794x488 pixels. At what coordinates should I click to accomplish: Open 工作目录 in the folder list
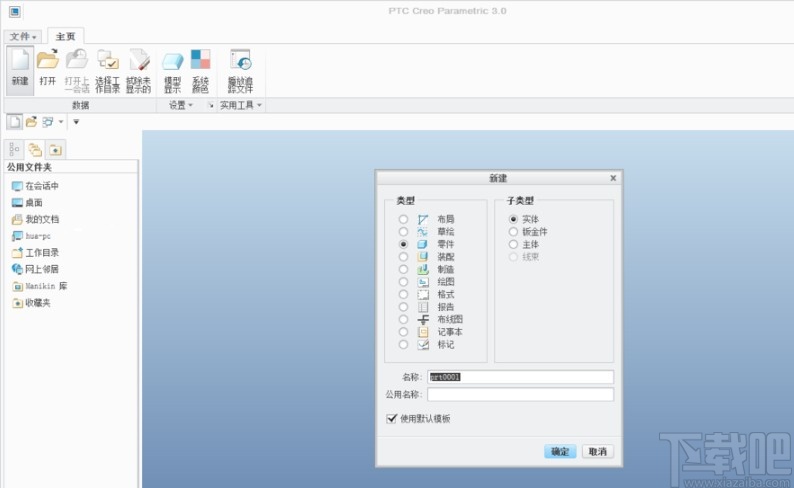pyautogui.click(x=35, y=253)
